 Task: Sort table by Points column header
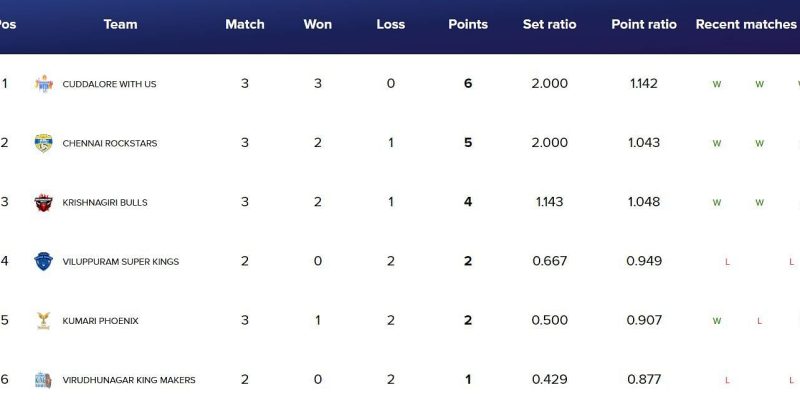[467, 24]
